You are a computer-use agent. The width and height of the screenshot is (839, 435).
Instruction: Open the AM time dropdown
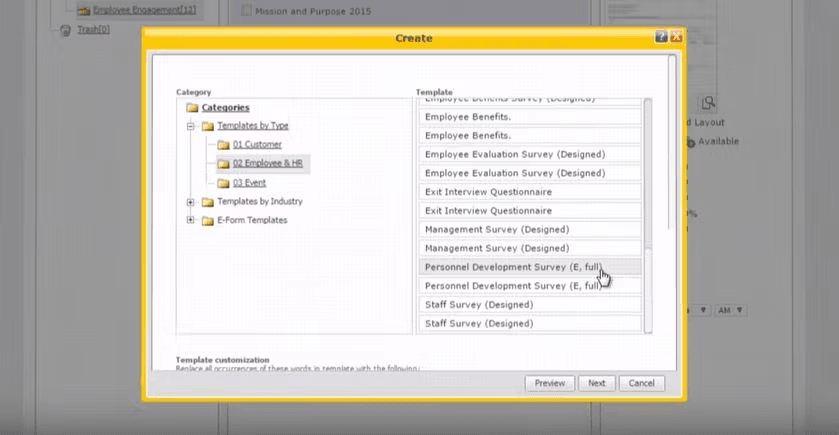(730, 310)
